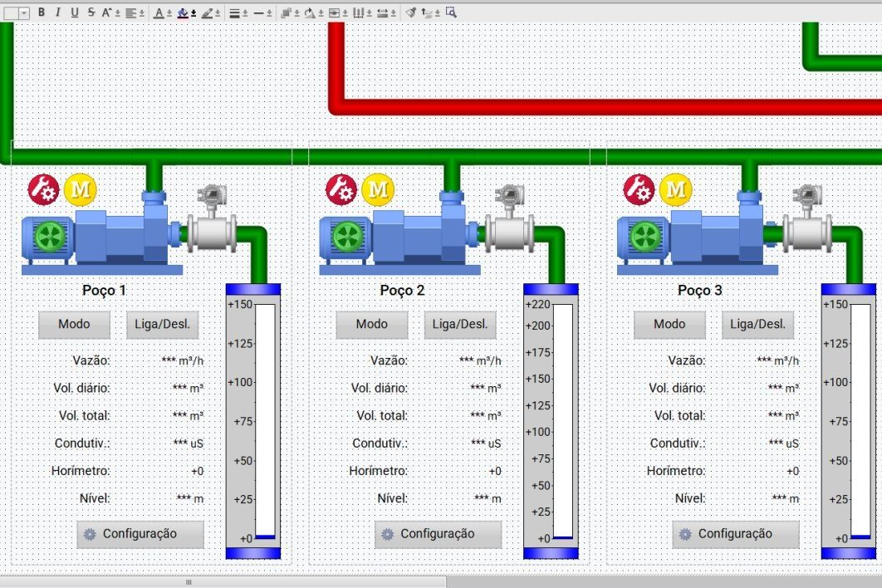Screen dimensions: 882x588
Task: Toggle italic text formatting
Action: 57,12
